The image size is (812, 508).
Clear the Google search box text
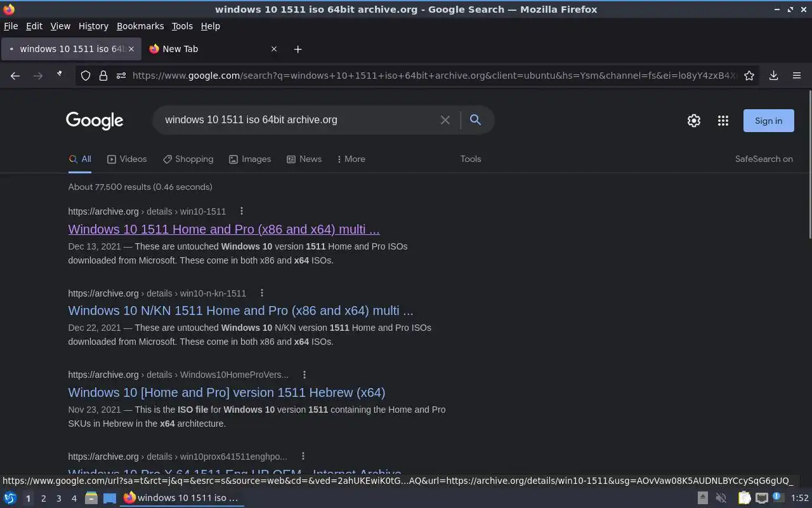(445, 120)
